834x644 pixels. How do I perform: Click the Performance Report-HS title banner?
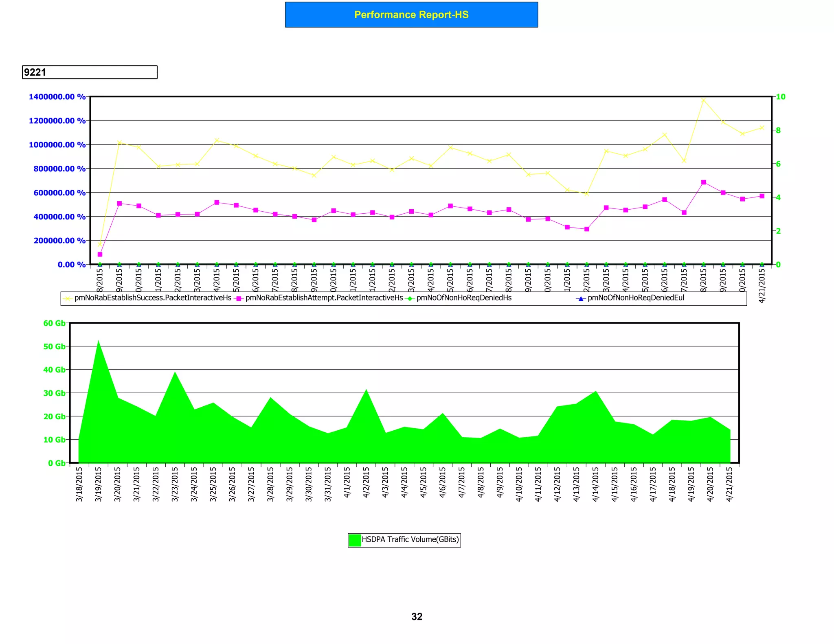411,15
